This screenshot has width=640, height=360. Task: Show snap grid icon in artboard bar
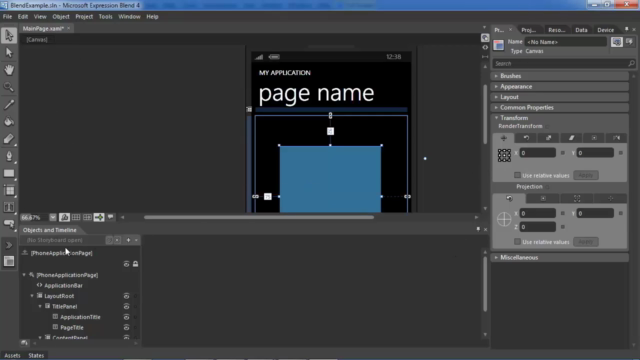[x=76, y=217]
